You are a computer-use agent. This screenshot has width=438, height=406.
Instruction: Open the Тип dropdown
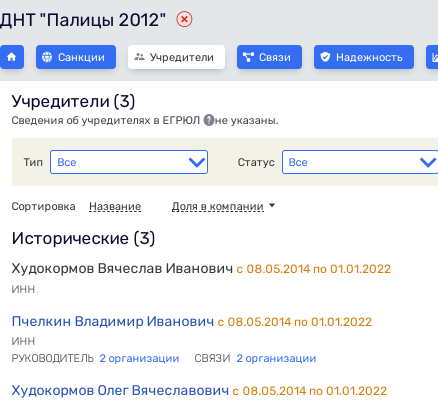(x=129, y=162)
